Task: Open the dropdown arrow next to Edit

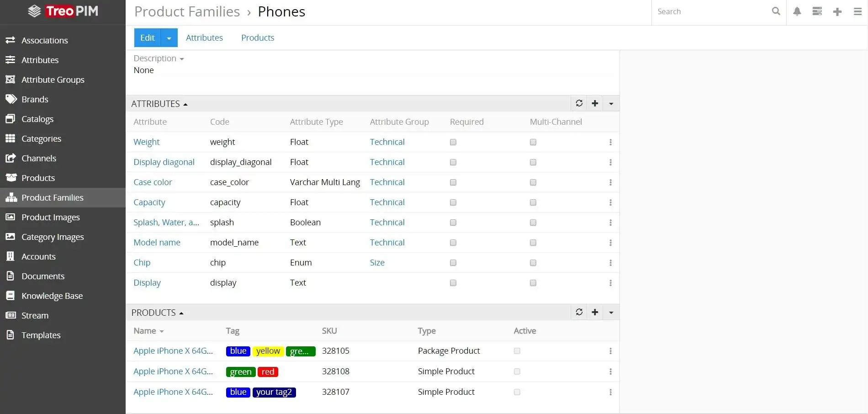Action: pyautogui.click(x=169, y=38)
